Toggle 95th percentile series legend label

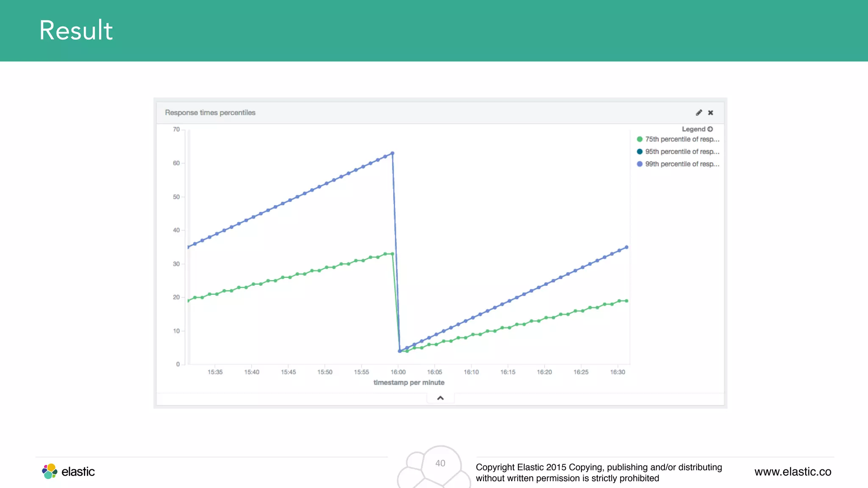682,152
